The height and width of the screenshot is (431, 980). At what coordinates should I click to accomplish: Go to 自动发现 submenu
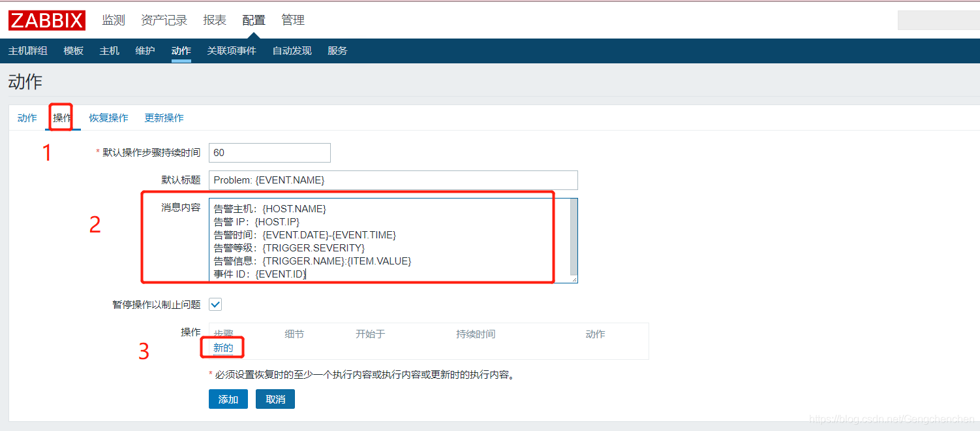292,51
